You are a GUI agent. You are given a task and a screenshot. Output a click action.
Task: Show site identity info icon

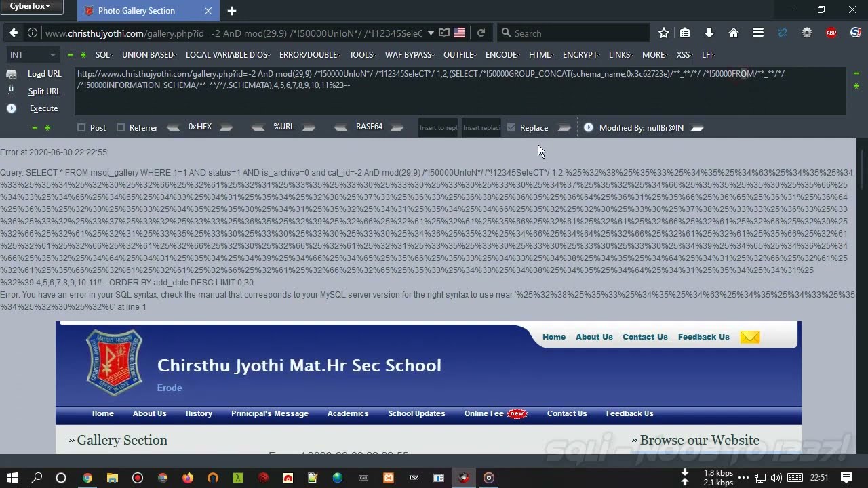pos(32,33)
